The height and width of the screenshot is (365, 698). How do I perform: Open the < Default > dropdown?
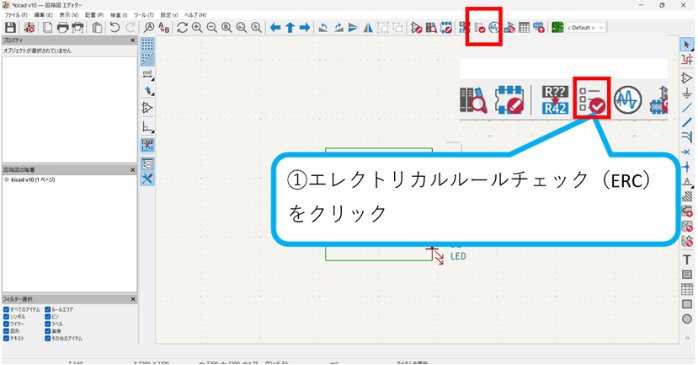click(x=585, y=28)
